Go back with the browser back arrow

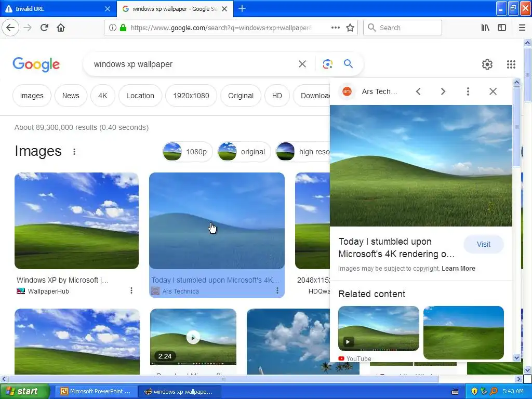pyautogui.click(x=10, y=28)
